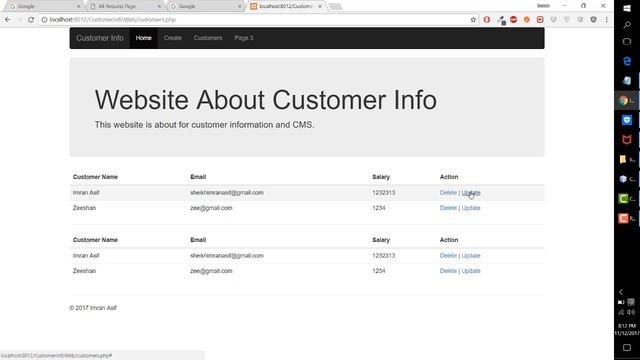
Task: Open Task View on the taskbar
Action: pos(627,42)
